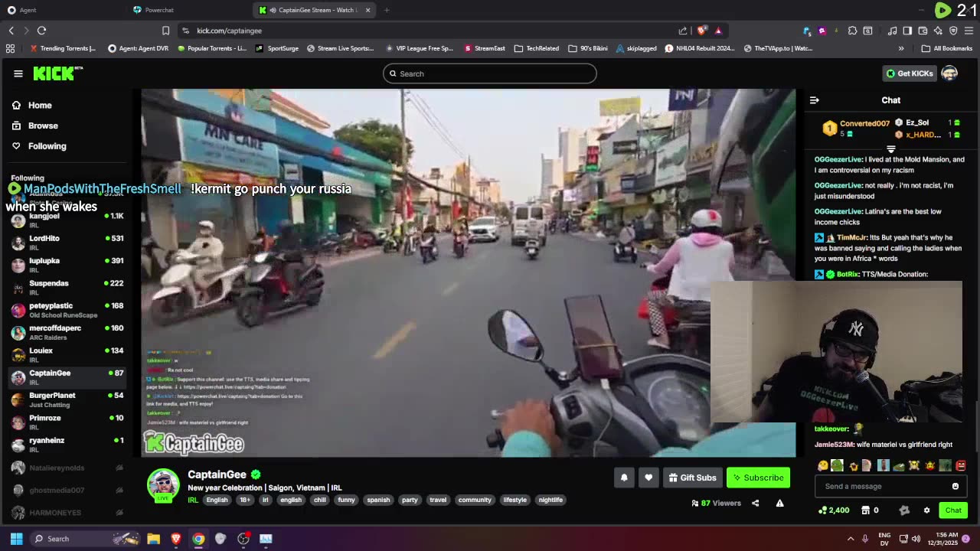980x551 pixels.
Task: Share the stream via share icon
Action: (755, 503)
